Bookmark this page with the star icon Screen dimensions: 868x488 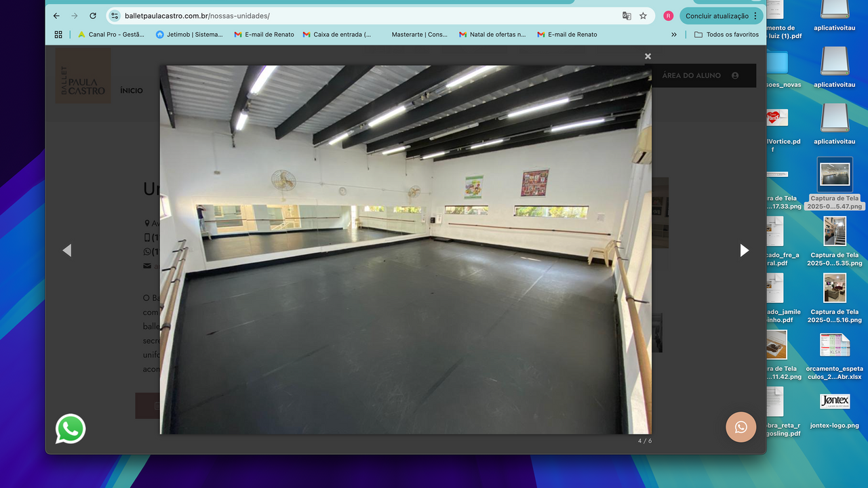tap(643, 16)
